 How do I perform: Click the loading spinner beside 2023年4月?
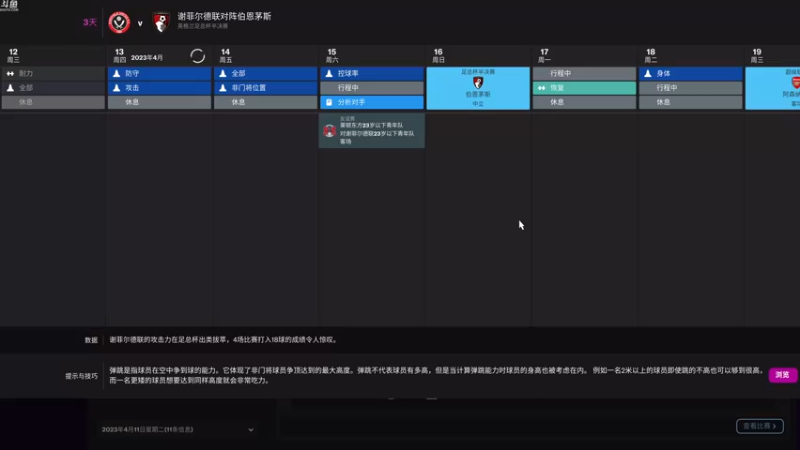tap(197, 56)
